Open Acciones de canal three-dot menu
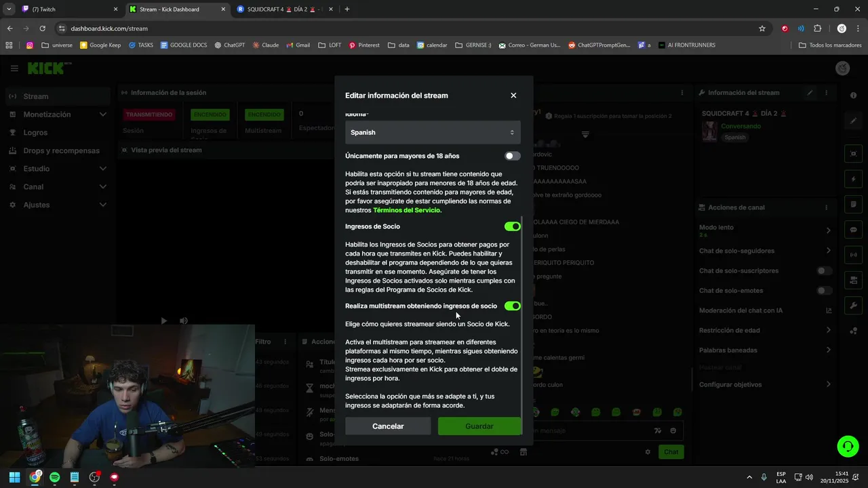Screen dimensions: 868x488 [x=826, y=207]
